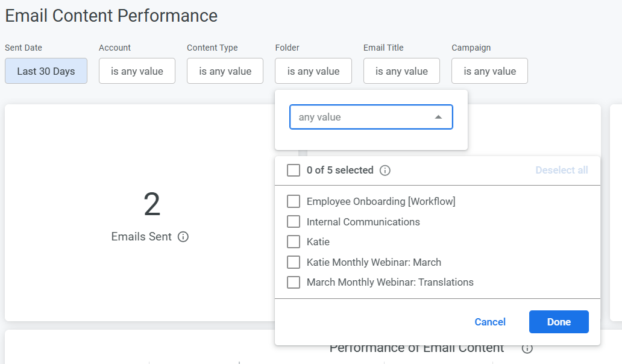Screen dimensions: 622x364
Task: Check Internal Communications folder
Action: click(294, 222)
